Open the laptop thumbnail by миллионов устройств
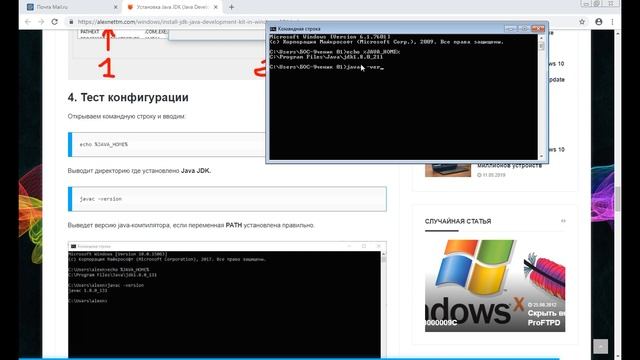 point(448,170)
